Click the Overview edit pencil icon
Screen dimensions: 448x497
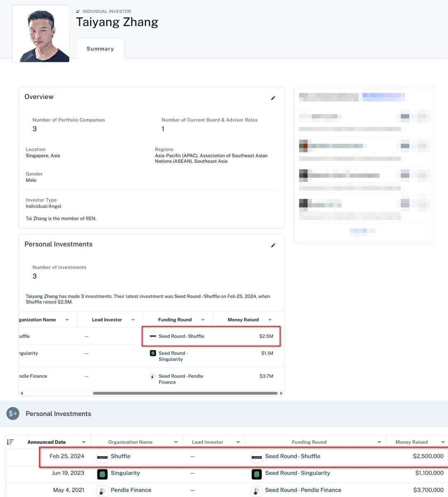(x=273, y=98)
